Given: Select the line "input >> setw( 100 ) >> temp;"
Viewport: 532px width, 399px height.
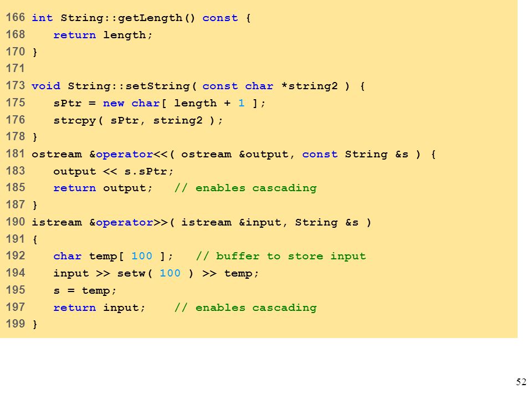Looking at the screenshot, I should (x=156, y=273).
